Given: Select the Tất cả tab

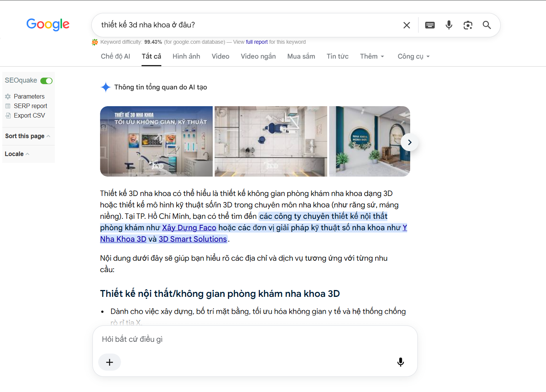Looking at the screenshot, I should 151,56.
